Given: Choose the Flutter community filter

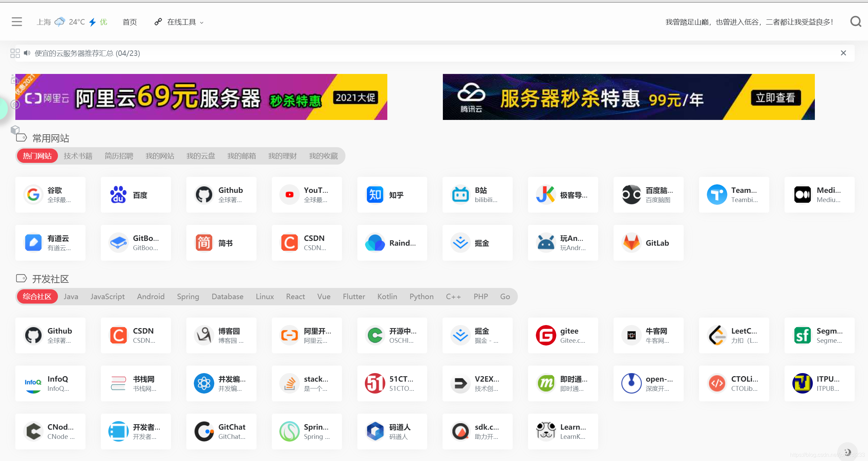Looking at the screenshot, I should 354,296.
